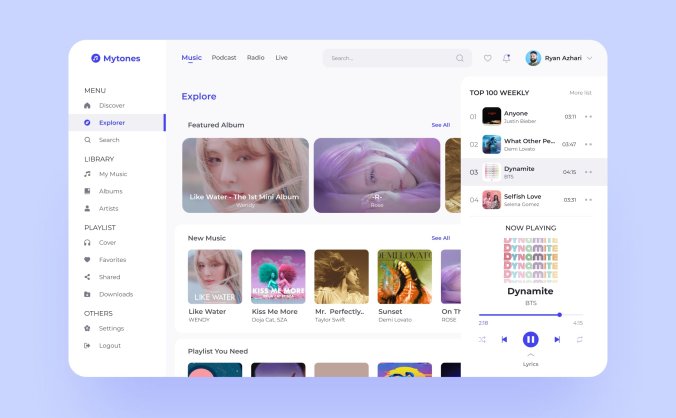
Task: Open options menu for Selfish Love
Action: 588,200
